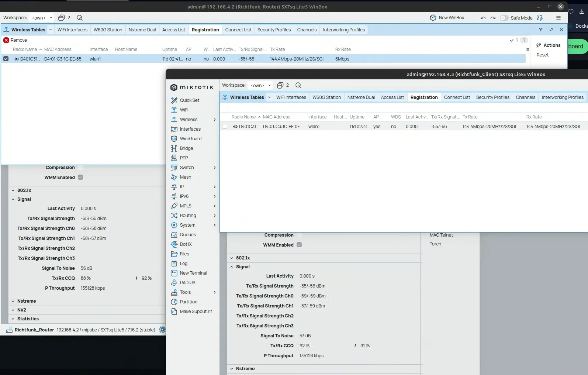Screen dimensions: 588x375
Task: Click search icon in Client window toolbar
Action: point(298,85)
